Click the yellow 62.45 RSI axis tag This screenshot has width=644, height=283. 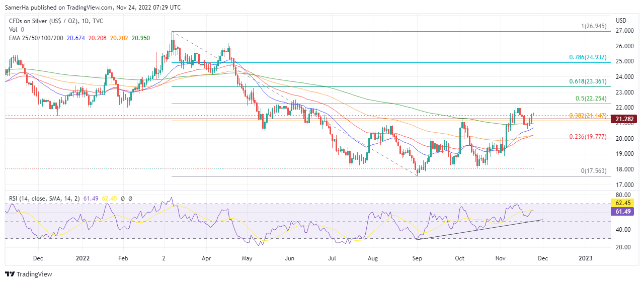(623, 204)
